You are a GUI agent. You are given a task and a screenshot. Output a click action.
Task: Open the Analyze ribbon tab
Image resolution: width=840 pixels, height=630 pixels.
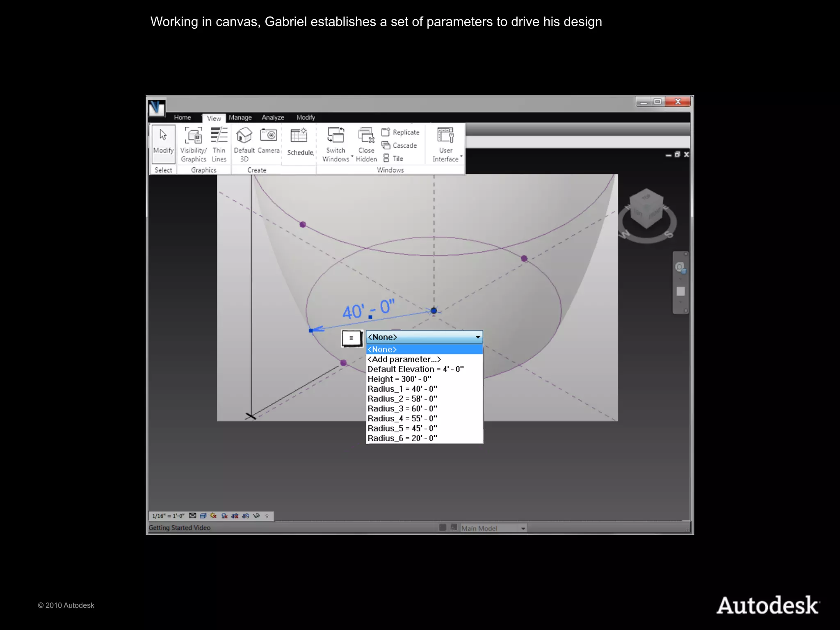(273, 117)
